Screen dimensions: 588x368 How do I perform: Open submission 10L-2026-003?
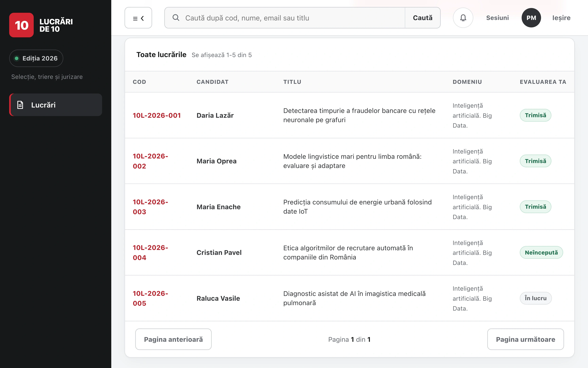(x=150, y=207)
